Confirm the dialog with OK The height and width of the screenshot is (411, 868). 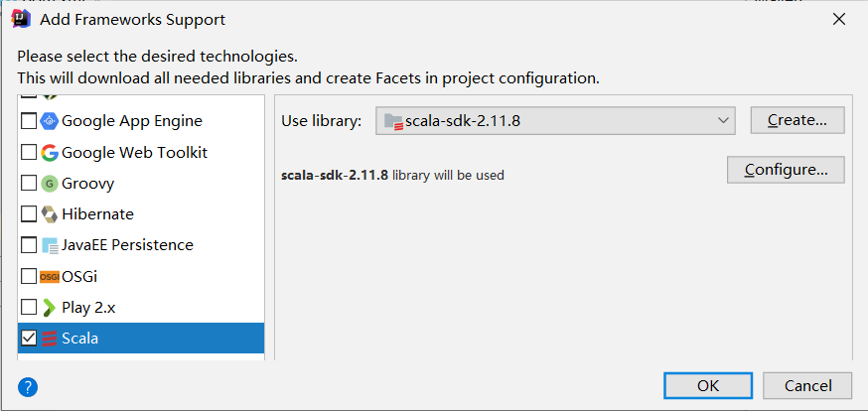tap(708, 385)
